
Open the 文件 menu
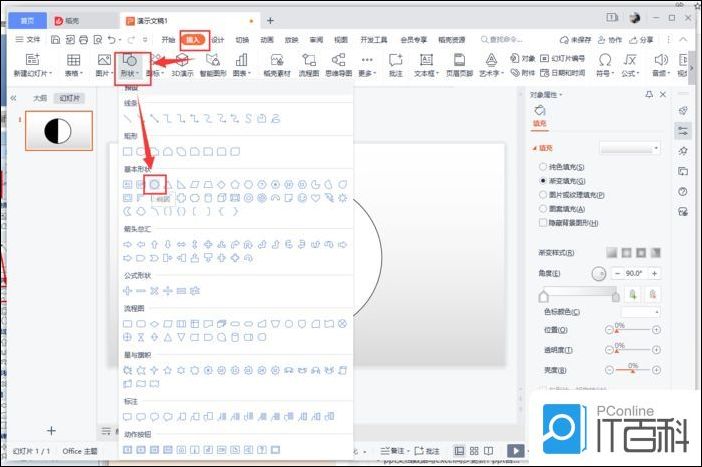coord(28,40)
